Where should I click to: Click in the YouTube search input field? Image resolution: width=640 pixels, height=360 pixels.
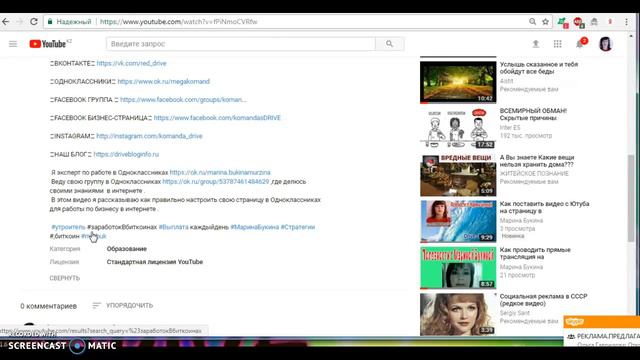(241, 44)
